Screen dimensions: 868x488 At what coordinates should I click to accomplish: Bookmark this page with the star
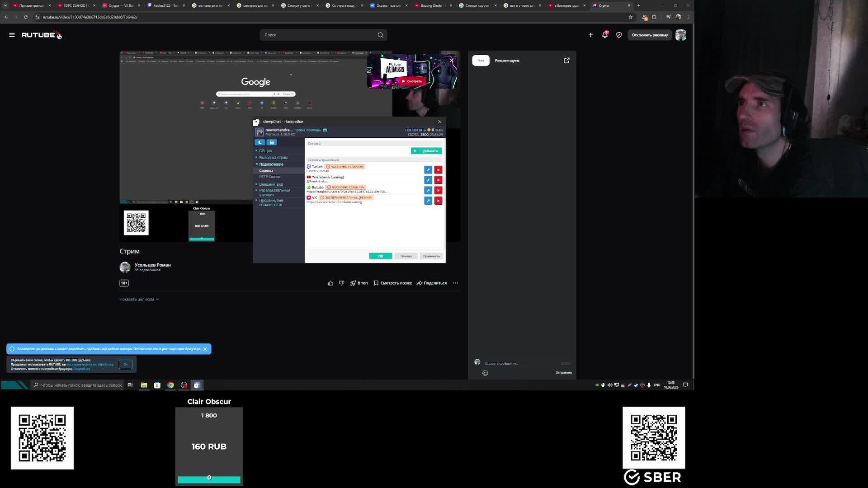[630, 17]
